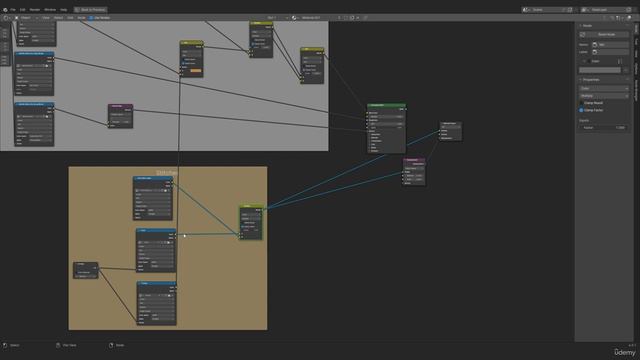The width and height of the screenshot is (640, 360).
Task: Switch to the Node sidebar tab
Action: click(x=636, y=29)
